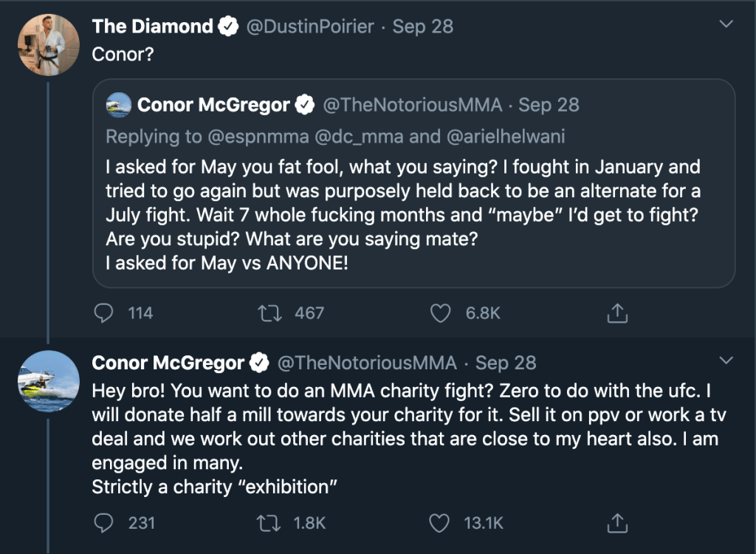Click Sep 28 timestamp on Conor's reply
The height and width of the screenshot is (554, 756).
[506, 363]
